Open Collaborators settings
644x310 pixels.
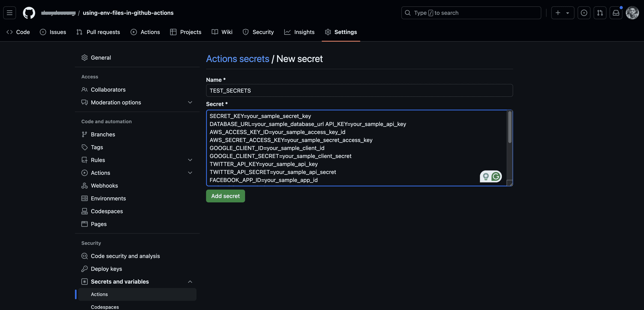137,90
